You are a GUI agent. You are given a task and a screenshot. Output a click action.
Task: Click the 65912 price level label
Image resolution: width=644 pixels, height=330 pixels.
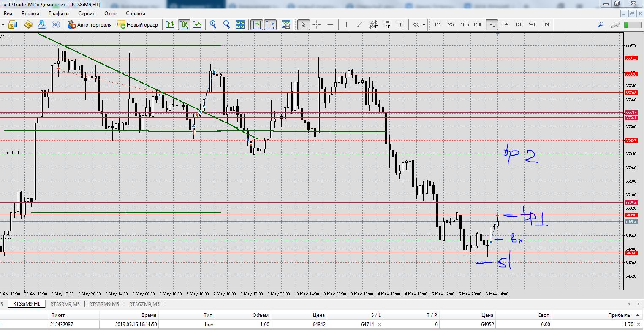tap(631, 58)
